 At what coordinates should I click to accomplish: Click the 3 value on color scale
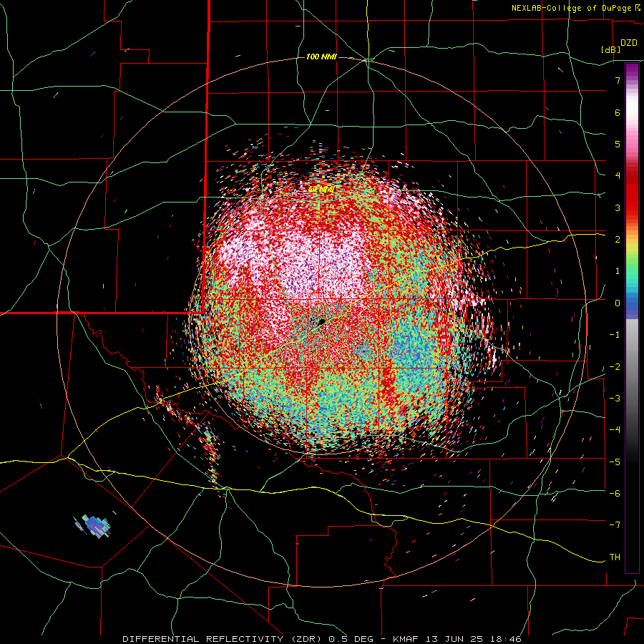coord(618,208)
